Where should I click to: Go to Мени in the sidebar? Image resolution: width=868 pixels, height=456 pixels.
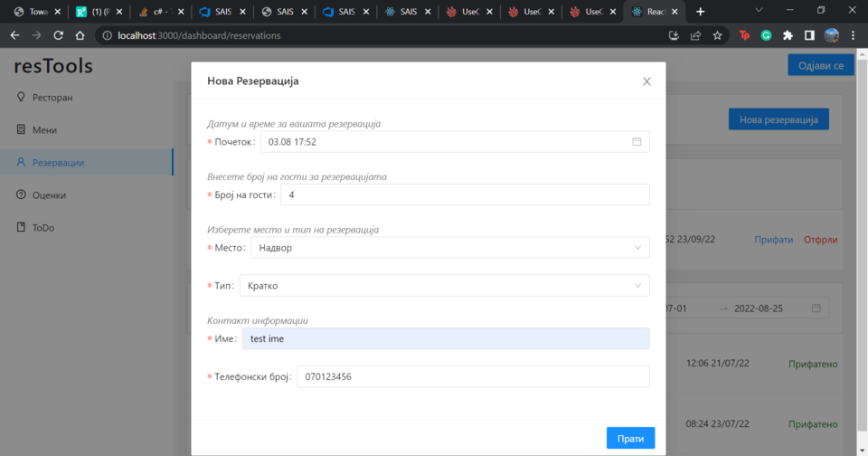pos(44,130)
